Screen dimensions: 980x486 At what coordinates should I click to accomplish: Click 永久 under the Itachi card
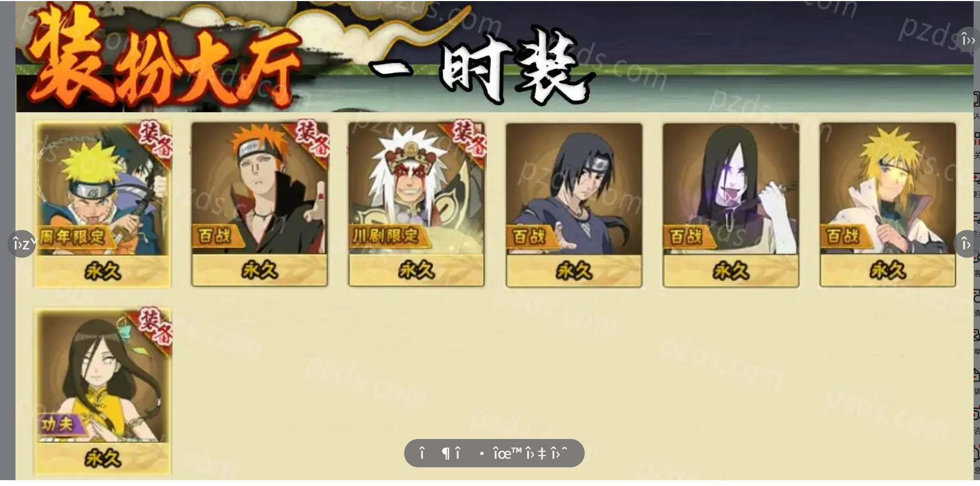pyautogui.click(x=574, y=271)
